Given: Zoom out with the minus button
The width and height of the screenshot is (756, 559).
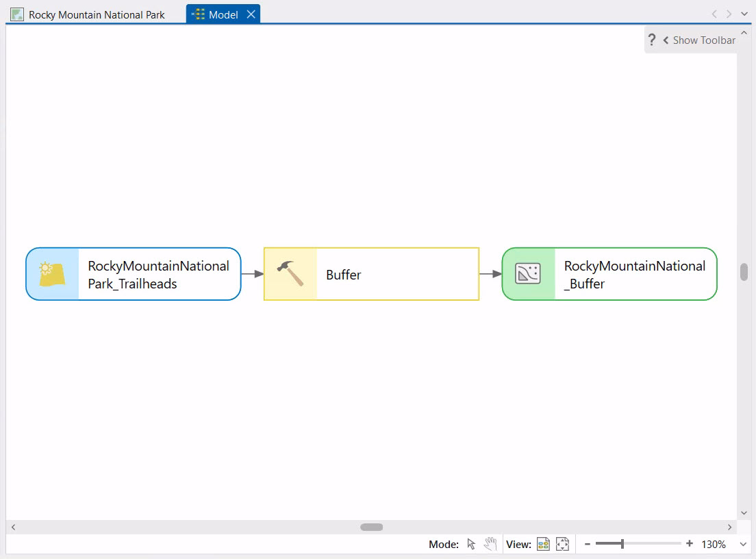Looking at the screenshot, I should click(x=588, y=544).
